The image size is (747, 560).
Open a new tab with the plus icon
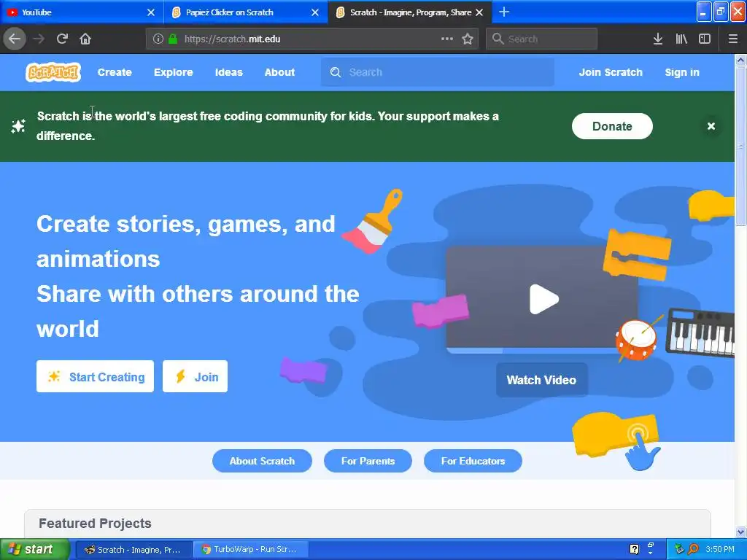click(x=504, y=12)
